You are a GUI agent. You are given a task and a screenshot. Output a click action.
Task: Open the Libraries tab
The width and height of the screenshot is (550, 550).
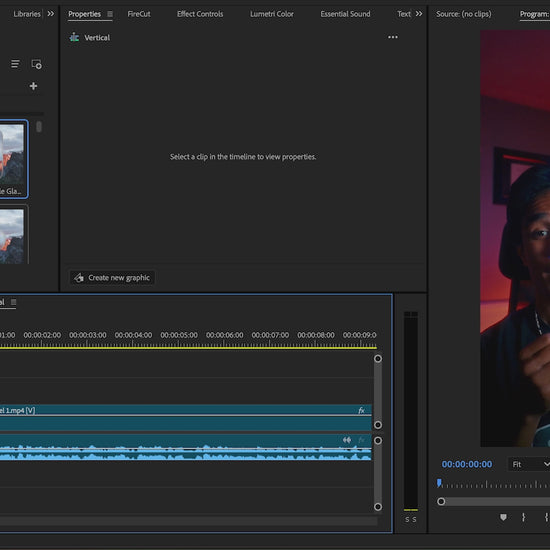[27, 14]
